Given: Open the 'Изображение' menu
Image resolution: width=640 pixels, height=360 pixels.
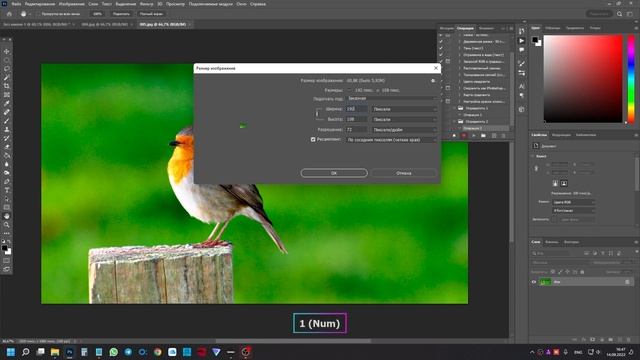Looking at the screenshot, I should (x=71, y=4).
